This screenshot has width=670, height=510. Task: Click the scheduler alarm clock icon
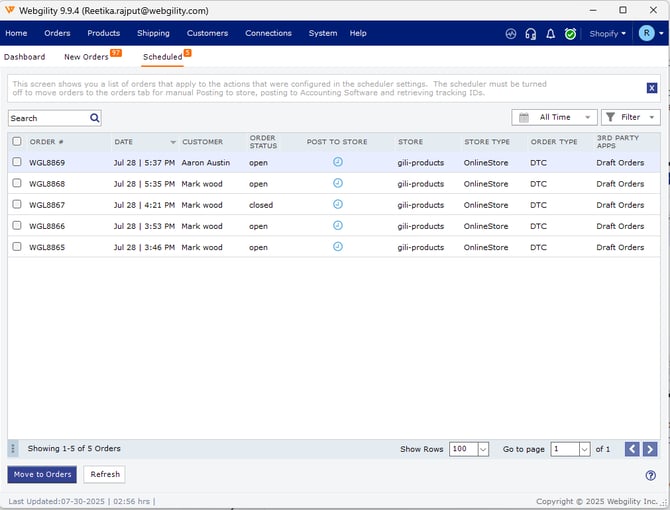coord(570,34)
